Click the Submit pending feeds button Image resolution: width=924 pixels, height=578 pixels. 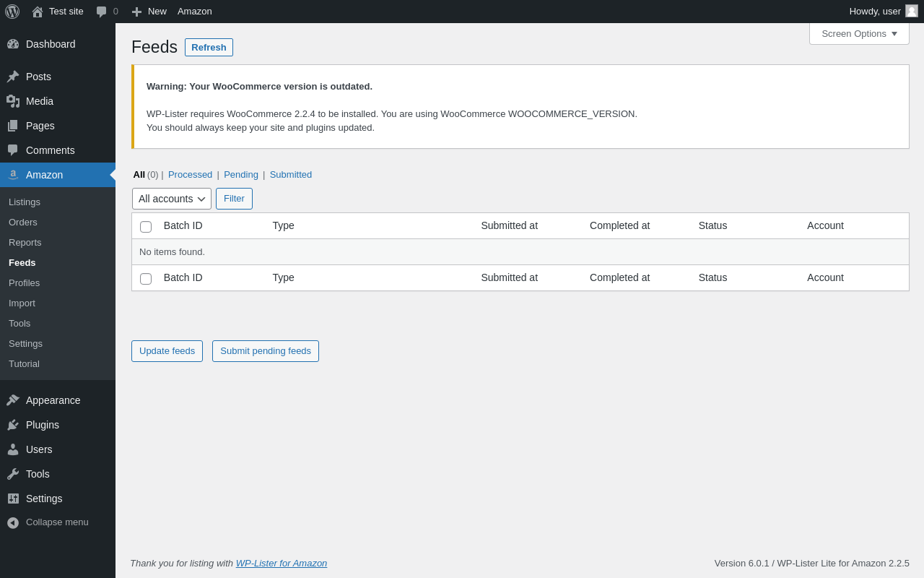point(266,351)
